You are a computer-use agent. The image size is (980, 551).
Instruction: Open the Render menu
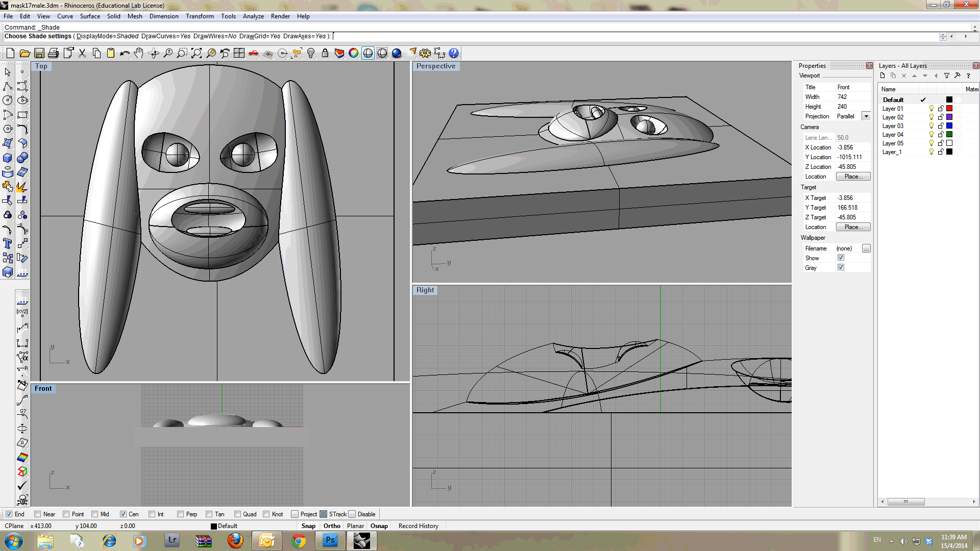pos(280,16)
